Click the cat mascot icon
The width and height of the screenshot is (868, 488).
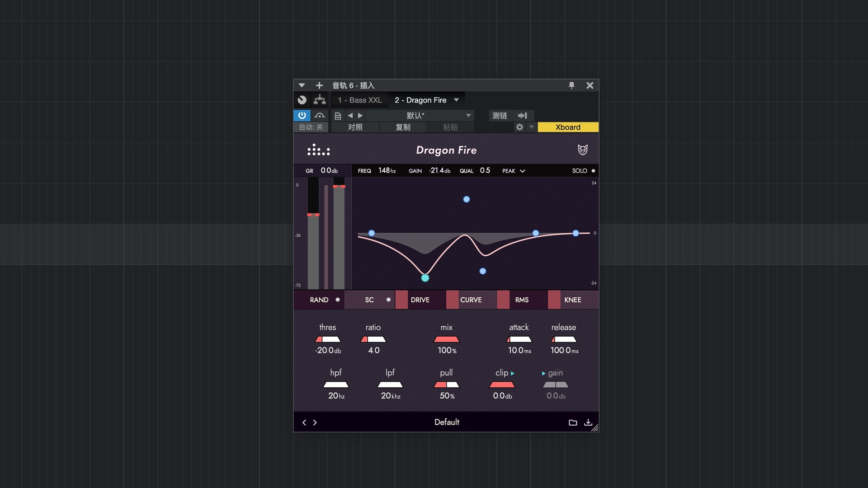tap(582, 150)
